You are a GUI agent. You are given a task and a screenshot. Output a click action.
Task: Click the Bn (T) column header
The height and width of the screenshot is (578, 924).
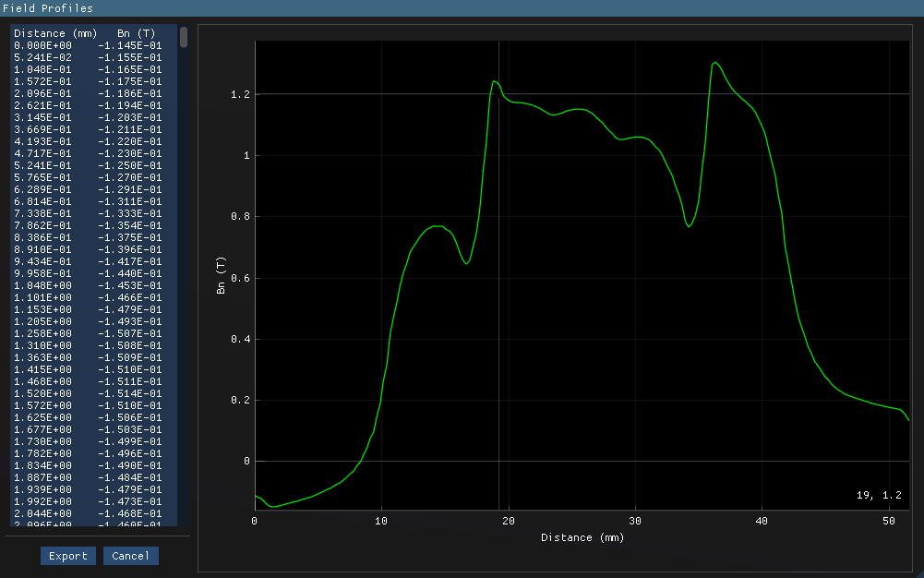(135, 32)
